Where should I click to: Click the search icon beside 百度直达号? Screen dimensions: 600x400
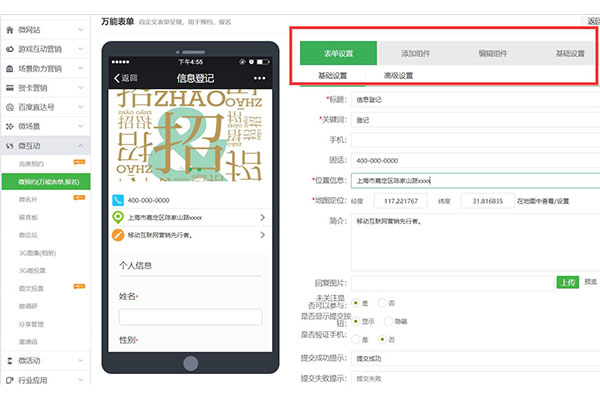pos(10,107)
